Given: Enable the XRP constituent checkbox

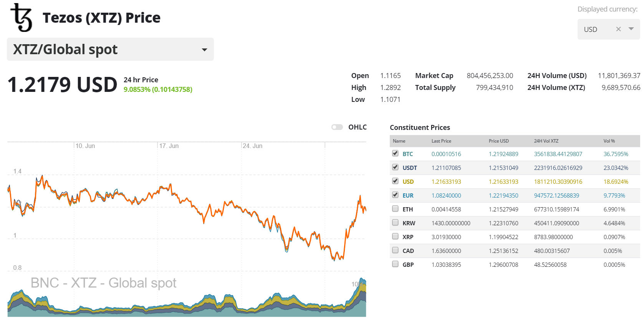Looking at the screenshot, I should (x=395, y=236).
